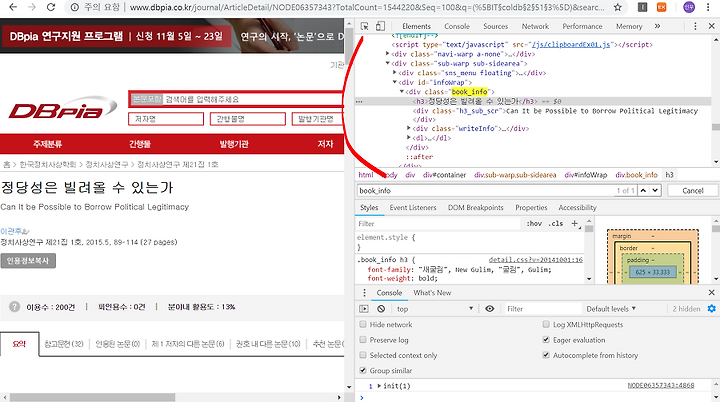Click the DevTools search field
The image size is (720, 402).
(x=486, y=190)
